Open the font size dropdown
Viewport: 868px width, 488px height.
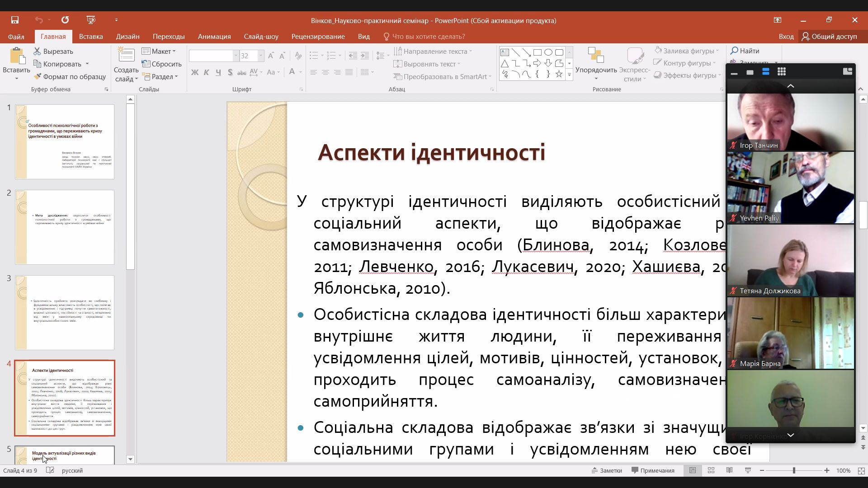261,56
